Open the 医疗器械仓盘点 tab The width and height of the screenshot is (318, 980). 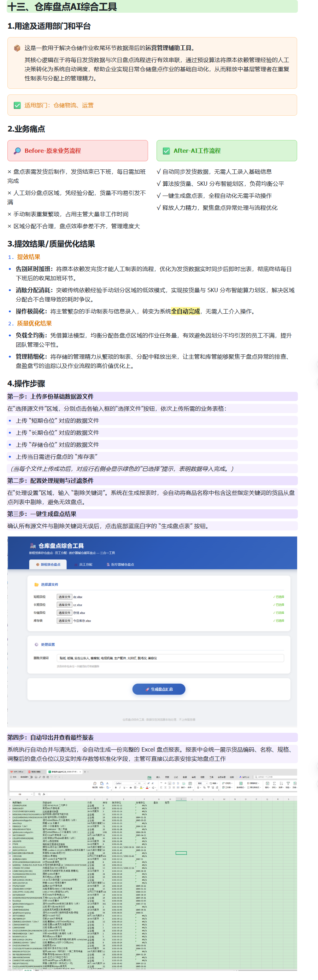click(x=120, y=564)
